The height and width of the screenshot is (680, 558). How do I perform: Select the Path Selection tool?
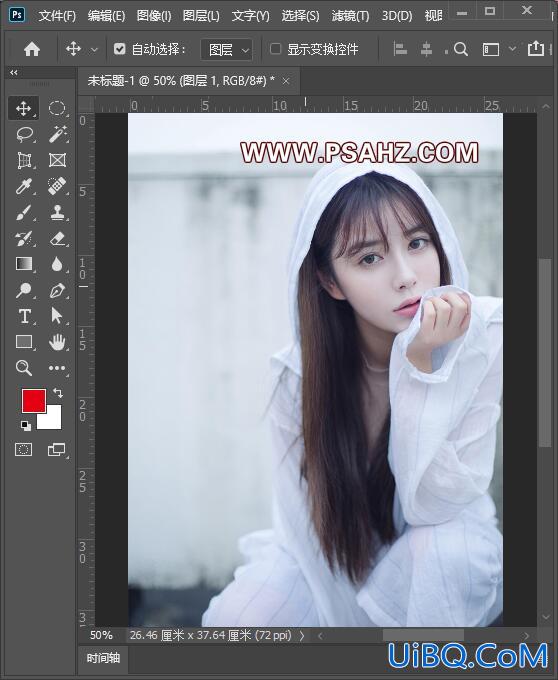coord(57,316)
